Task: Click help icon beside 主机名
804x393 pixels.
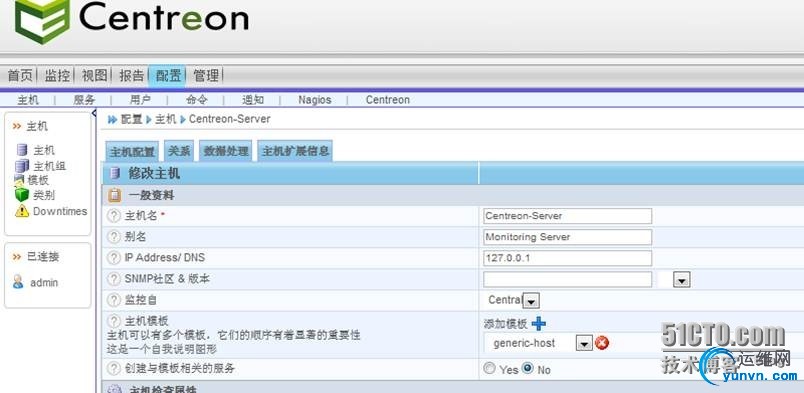Action: pos(114,216)
